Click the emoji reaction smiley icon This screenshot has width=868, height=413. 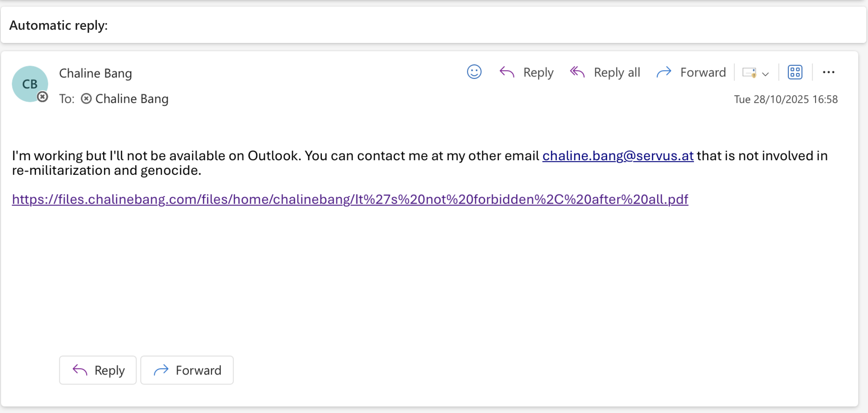coord(474,72)
